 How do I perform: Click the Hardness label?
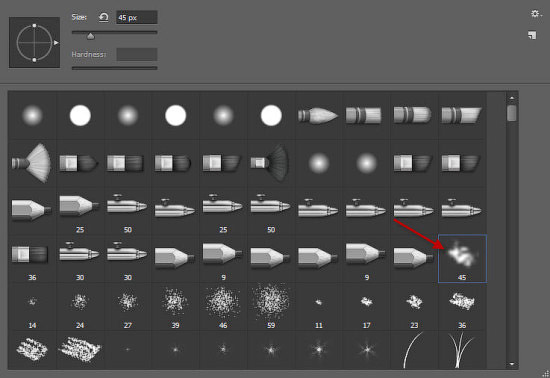[89, 54]
